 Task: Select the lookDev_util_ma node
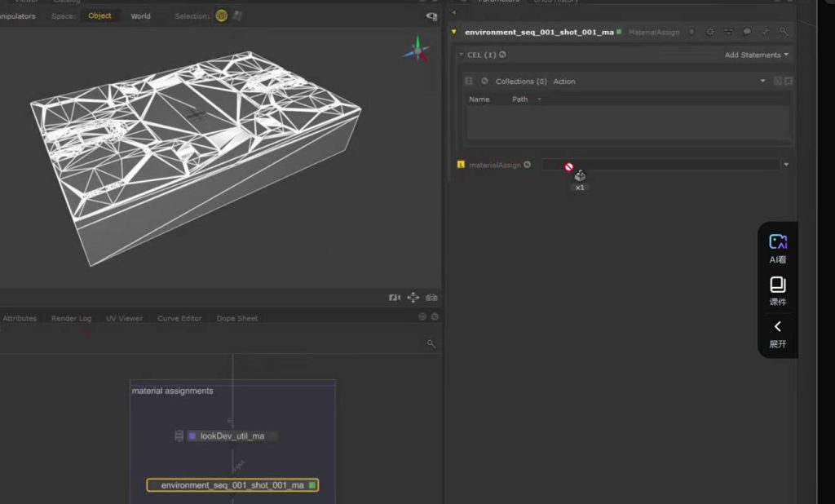pyautogui.click(x=232, y=436)
